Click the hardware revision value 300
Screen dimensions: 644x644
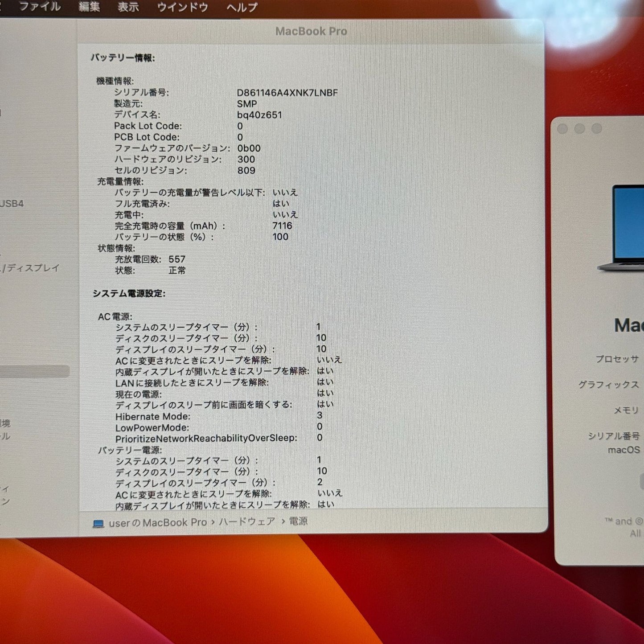246,160
